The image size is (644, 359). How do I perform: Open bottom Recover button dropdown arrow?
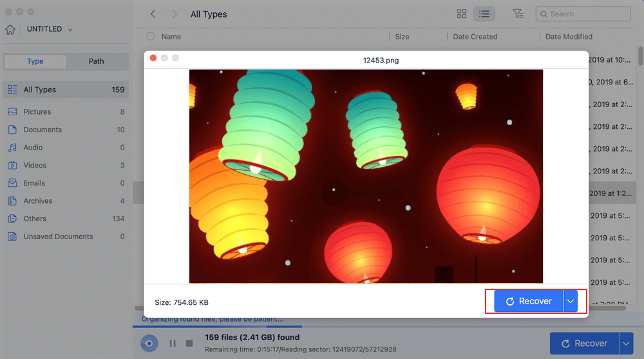[627, 344]
